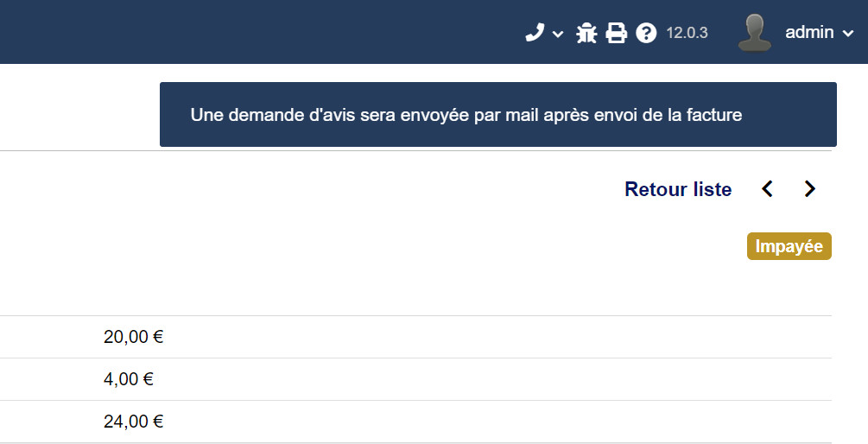Click the admin user avatar
Image resolution: width=868 pixels, height=444 pixels.
pyautogui.click(x=755, y=33)
